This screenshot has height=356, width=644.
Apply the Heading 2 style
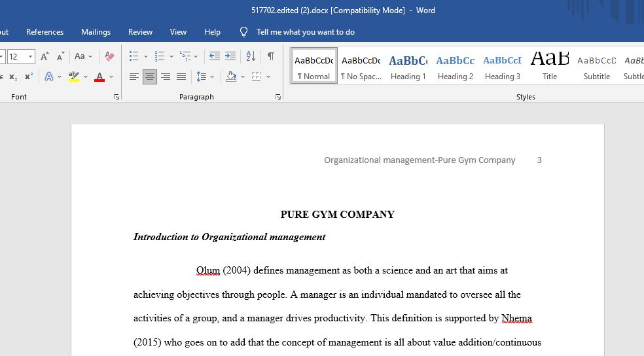point(455,65)
